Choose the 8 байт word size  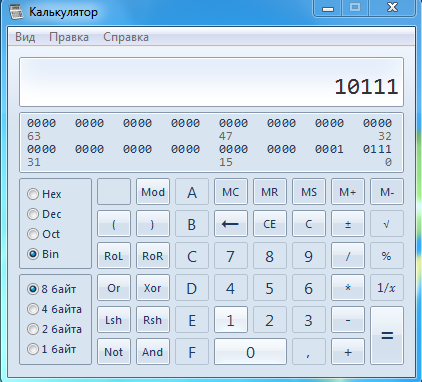(x=52, y=289)
